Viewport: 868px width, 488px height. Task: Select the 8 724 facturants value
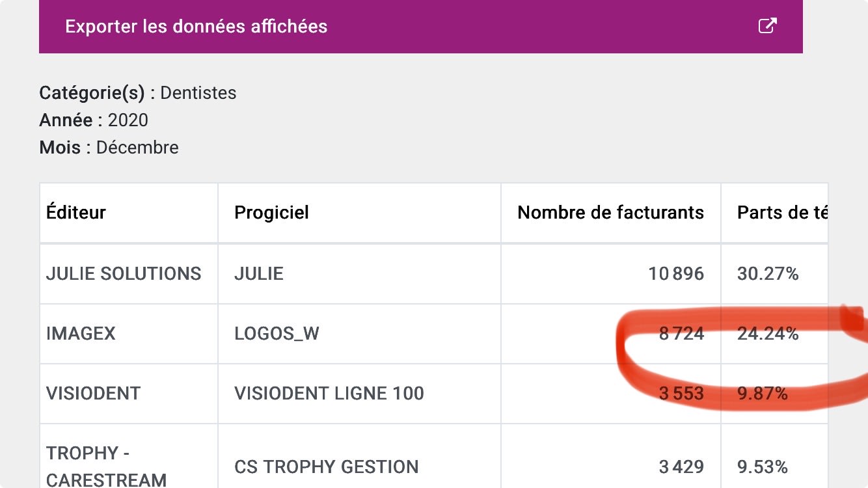(x=681, y=334)
